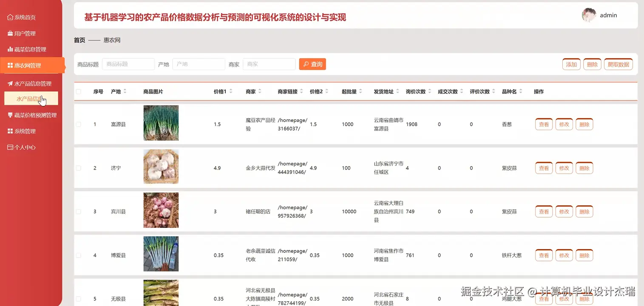Select the user icon for 用户管理
644x306 pixels.
coord(9,33)
